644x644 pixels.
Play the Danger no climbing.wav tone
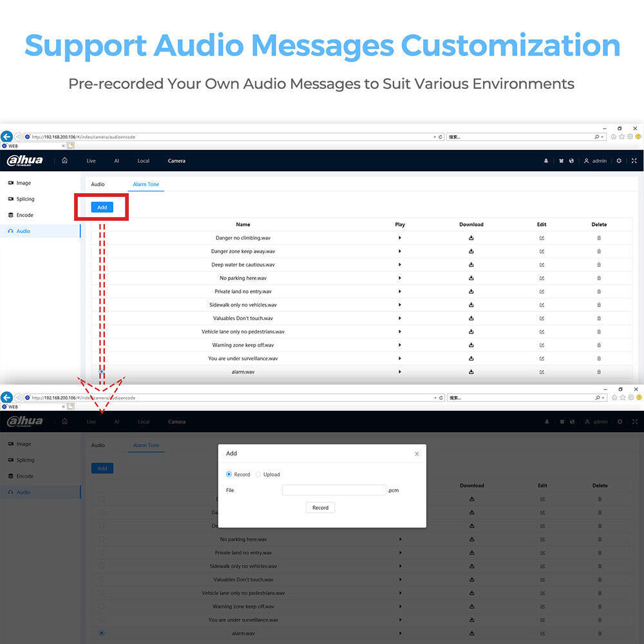pos(400,238)
